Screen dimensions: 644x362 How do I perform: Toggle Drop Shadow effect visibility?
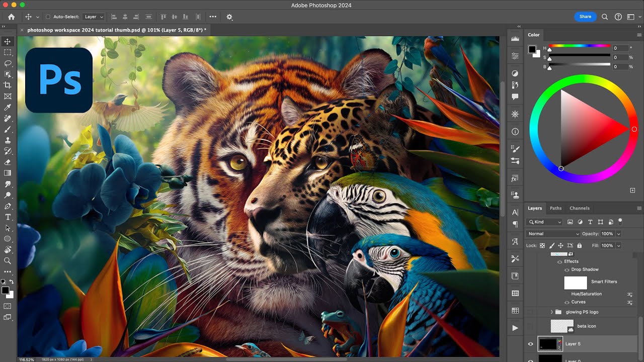[567, 269]
